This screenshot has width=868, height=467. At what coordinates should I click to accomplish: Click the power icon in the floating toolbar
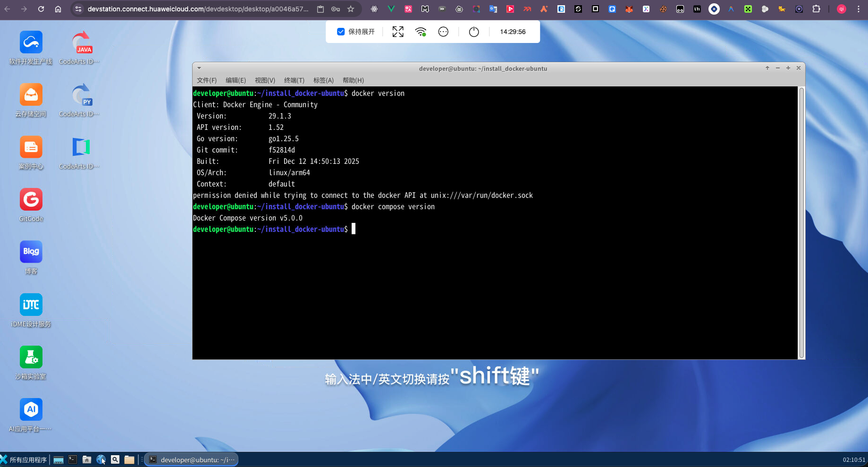pos(474,32)
